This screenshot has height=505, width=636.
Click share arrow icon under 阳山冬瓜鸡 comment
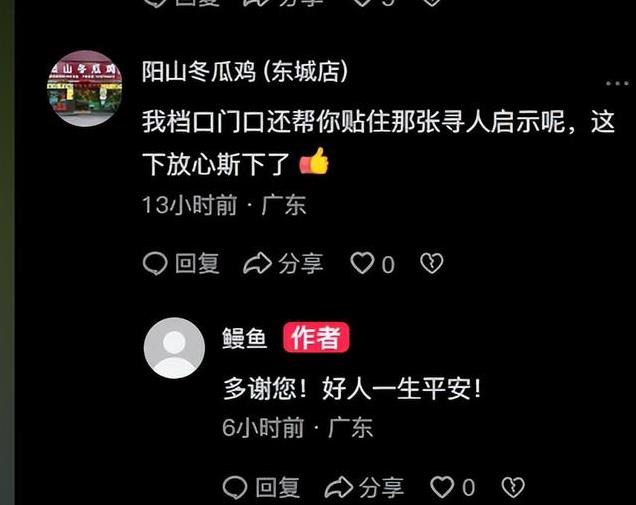(x=257, y=263)
